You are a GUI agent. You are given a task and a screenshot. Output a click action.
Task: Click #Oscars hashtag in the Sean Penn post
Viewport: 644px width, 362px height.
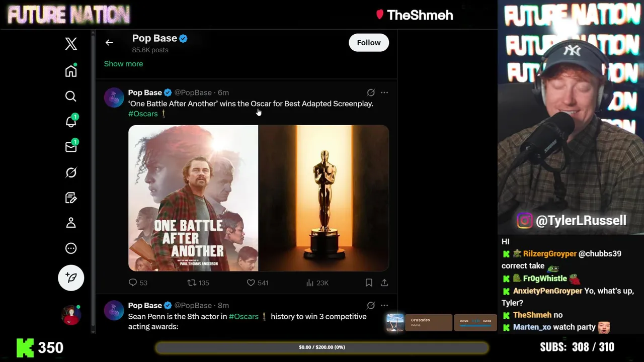244,317
